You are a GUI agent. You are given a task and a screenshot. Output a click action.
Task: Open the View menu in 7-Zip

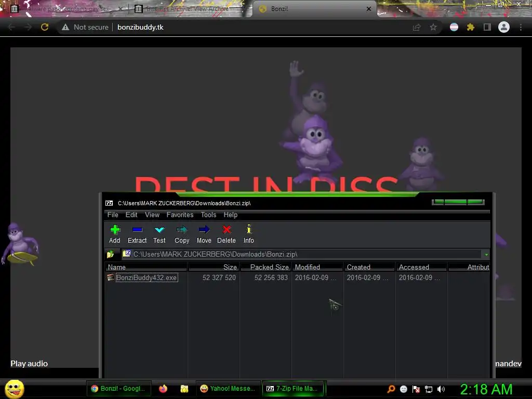coord(152,215)
